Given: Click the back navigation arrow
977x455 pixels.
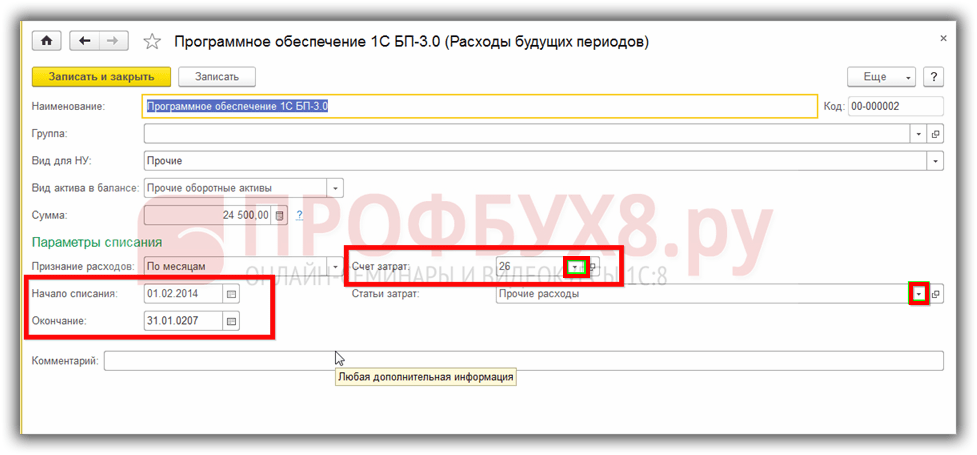Looking at the screenshot, I should point(85,41).
